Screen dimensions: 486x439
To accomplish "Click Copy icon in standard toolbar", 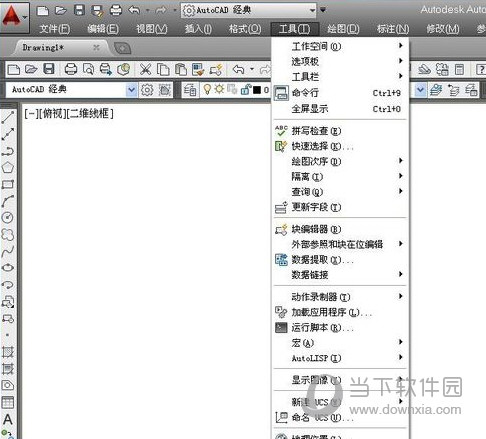I will point(163,69).
